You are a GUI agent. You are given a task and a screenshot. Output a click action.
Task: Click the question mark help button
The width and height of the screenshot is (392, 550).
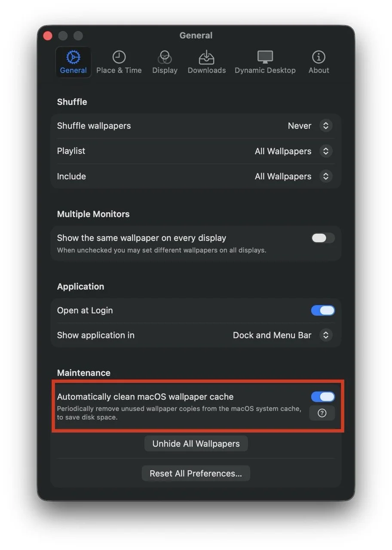coord(322,413)
